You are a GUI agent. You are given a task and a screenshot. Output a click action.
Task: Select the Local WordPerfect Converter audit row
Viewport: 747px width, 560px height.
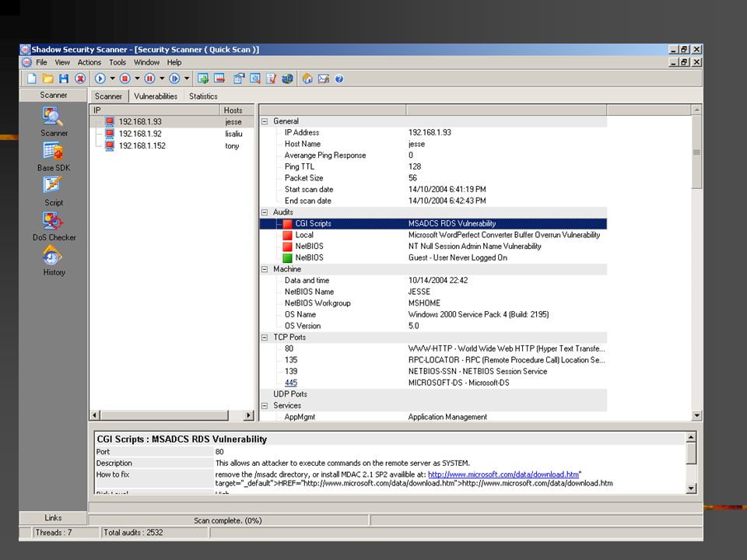coord(433,235)
